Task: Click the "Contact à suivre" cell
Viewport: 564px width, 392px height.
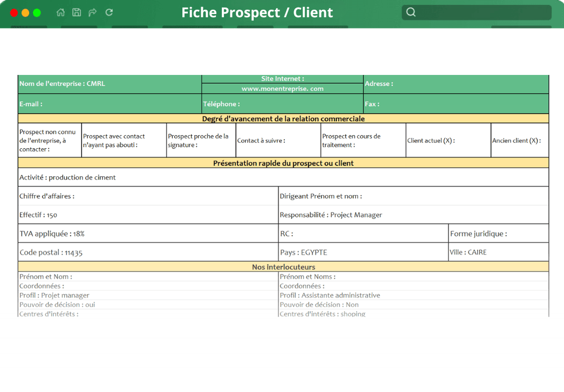Action: click(x=277, y=140)
